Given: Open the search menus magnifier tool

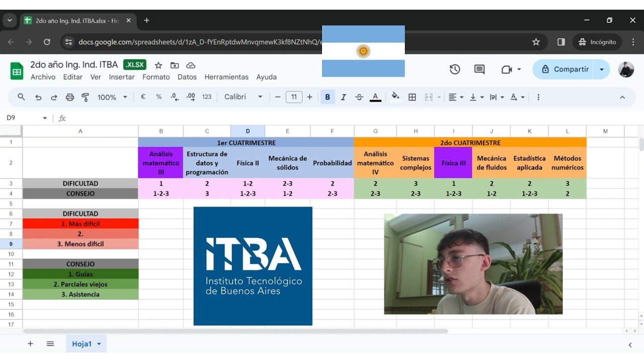Looking at the screenshot, I should [21, 97].
